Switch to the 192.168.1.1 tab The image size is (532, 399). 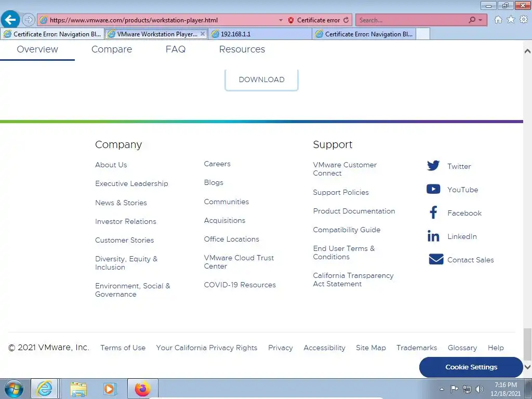click(x=260, y=34)
